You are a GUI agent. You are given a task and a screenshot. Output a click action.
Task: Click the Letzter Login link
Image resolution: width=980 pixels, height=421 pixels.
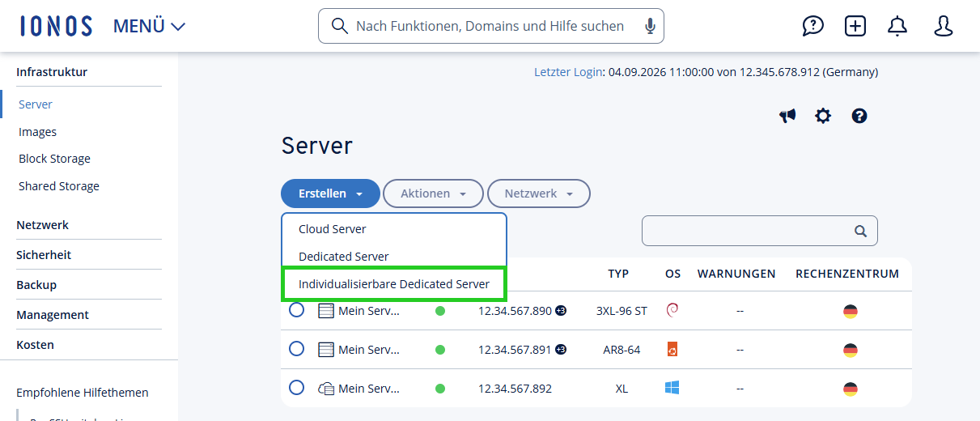pos(568,72)
